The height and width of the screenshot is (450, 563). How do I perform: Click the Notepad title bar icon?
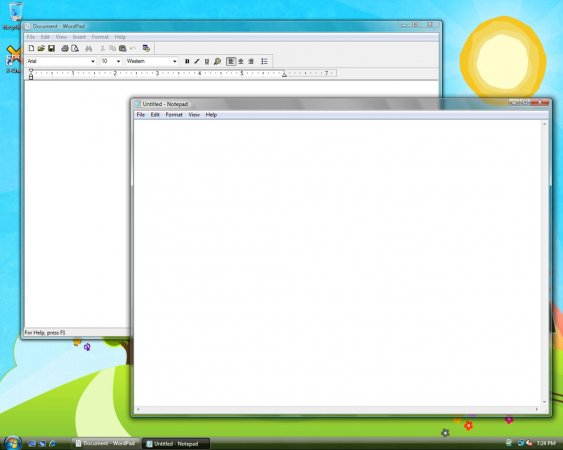pos(137,104)
